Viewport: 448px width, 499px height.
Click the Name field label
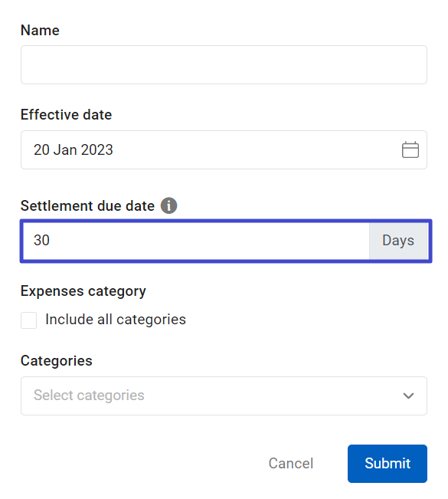40,30
